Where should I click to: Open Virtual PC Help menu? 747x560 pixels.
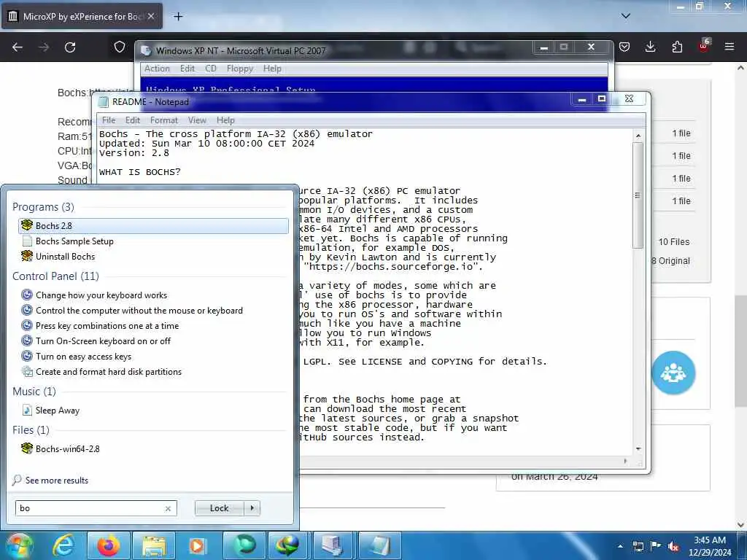point(272,69)
